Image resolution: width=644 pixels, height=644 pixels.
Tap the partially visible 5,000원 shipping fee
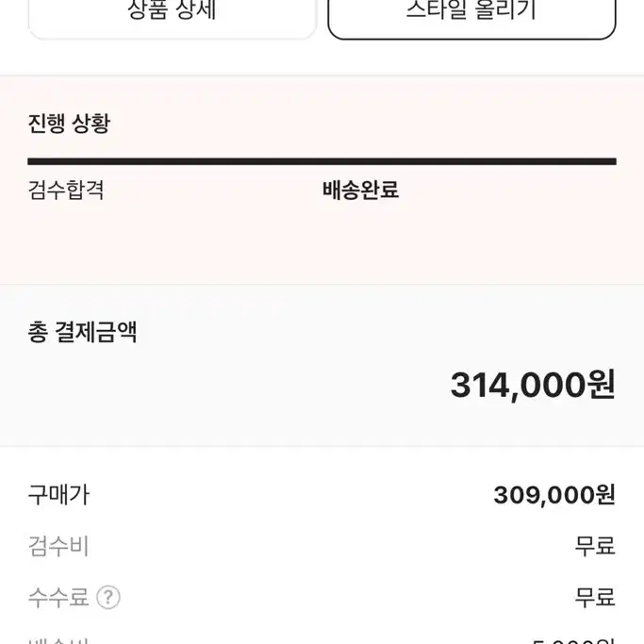(574, 640)
